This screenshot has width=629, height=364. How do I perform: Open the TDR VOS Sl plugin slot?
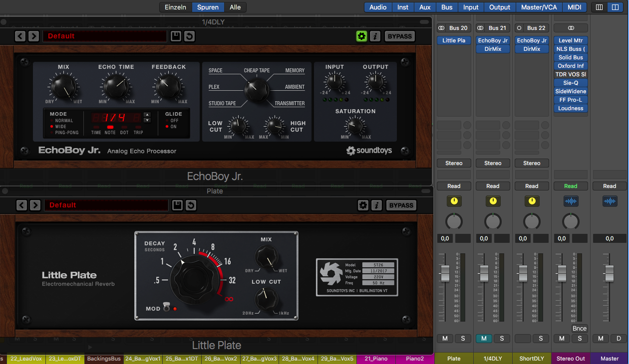[571, 74]
